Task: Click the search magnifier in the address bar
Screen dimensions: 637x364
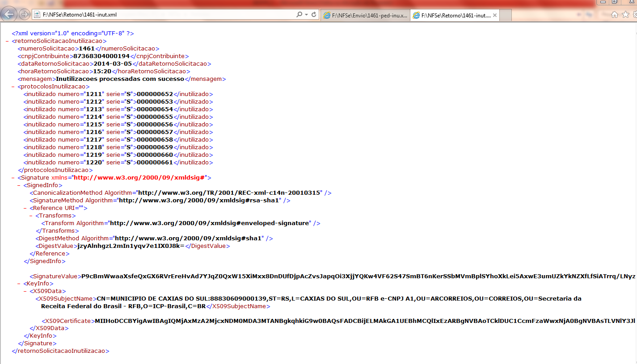Action: click(x=299, y=15)
